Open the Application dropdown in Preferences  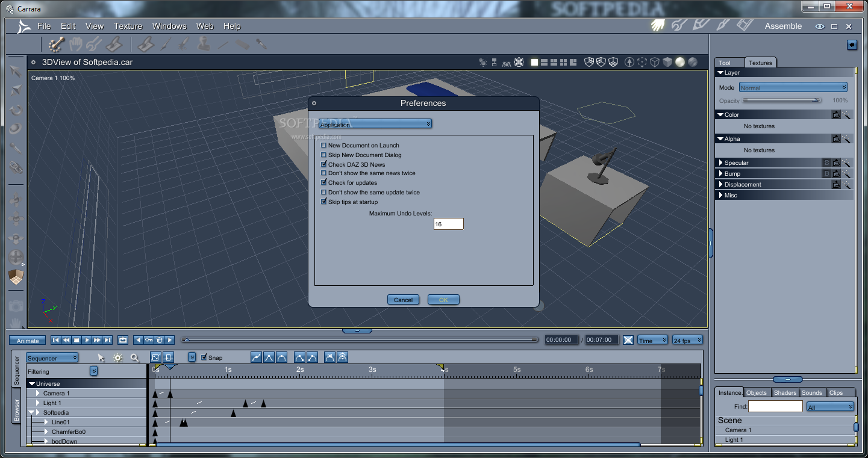(x=375, y=124)
